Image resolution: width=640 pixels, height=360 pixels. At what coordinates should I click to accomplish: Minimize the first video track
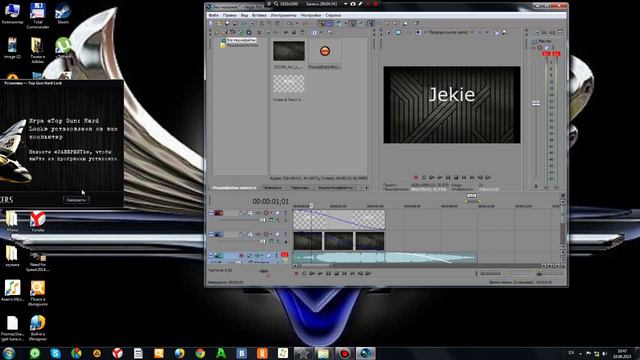tap(211, 213)
